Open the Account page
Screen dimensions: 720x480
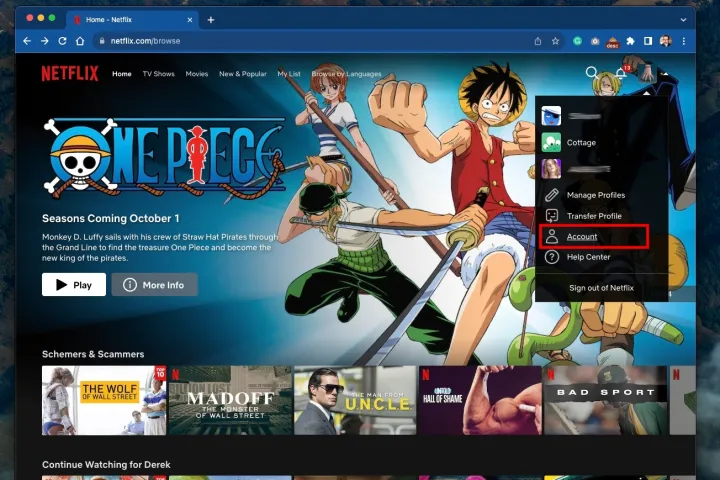[582, 237]
